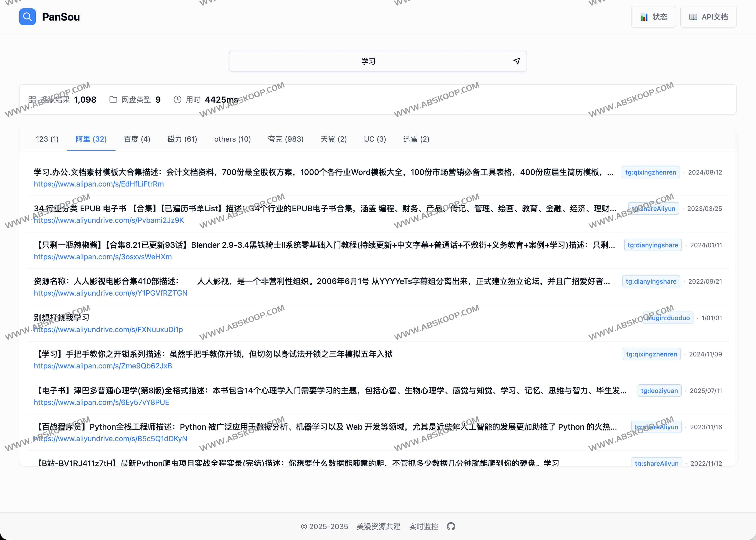Click the 网盘类型 folder icon
The image size is (756, 540).
coord(113,99)
